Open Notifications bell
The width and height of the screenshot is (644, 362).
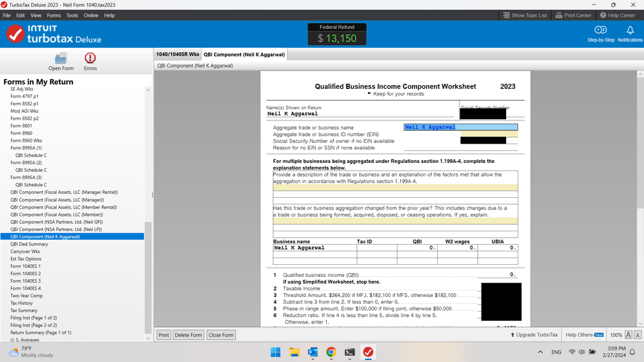coord(630,33)
